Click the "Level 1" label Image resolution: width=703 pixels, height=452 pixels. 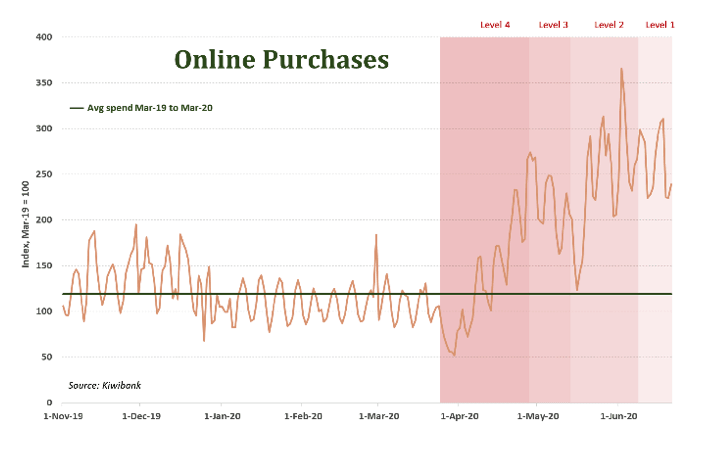pyautogui.click(x=660, y=24)
